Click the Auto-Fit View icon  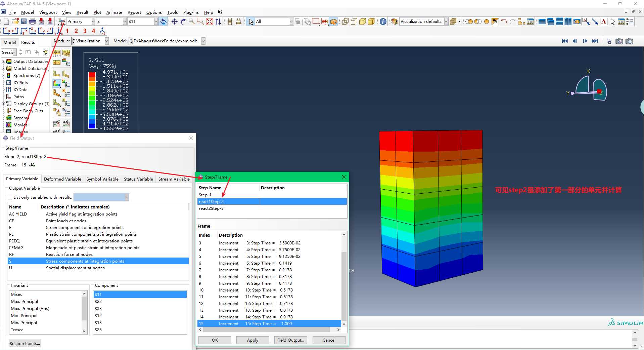tap(210, 22)
